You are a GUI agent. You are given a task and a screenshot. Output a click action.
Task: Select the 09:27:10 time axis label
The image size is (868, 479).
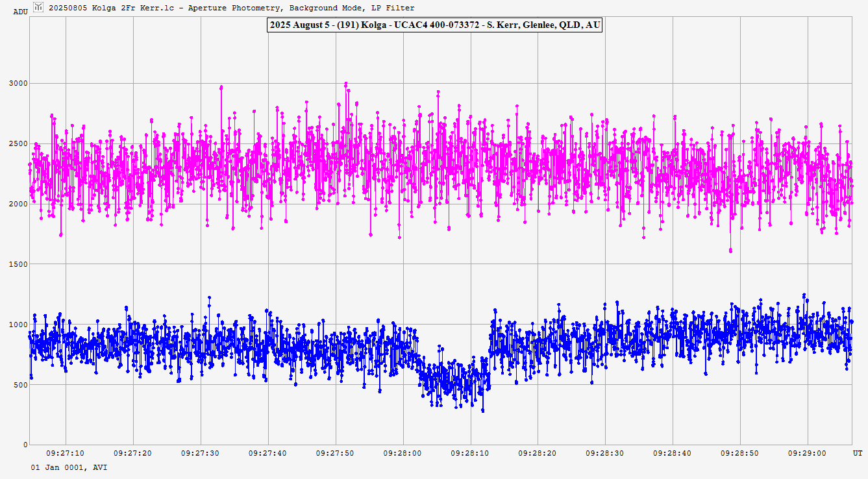[66, 453]
